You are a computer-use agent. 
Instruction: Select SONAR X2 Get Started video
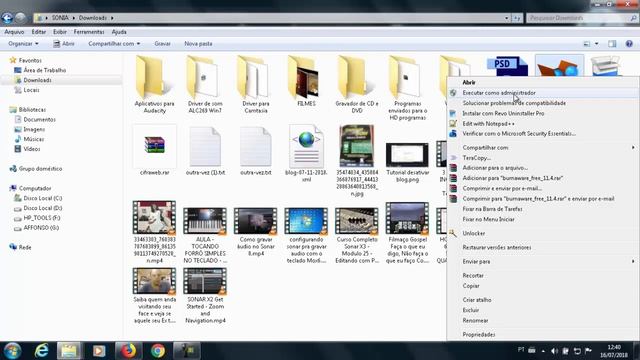205,296
